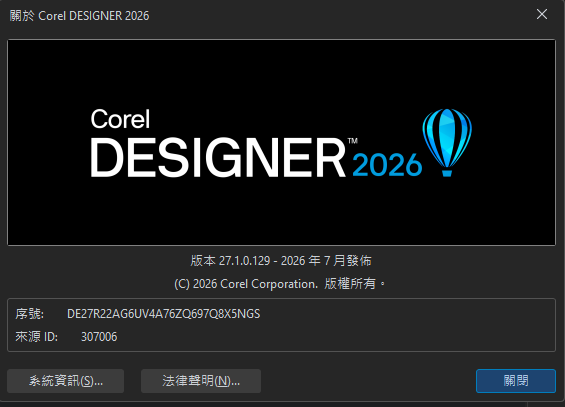The height and width of the screenshot is (407, 565).
Task: Click the version text 版本 27.1.0.129
Action: 230,260
